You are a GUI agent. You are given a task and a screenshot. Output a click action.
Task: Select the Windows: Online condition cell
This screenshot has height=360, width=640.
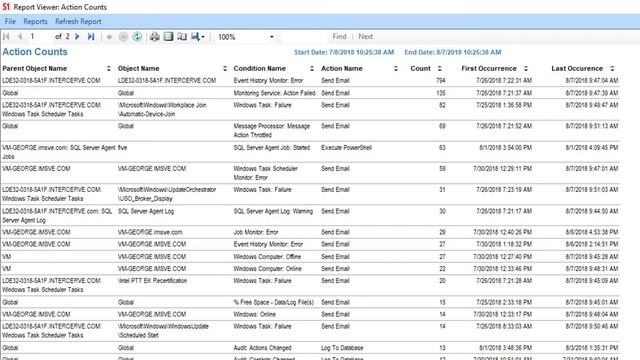click(254, 314)
